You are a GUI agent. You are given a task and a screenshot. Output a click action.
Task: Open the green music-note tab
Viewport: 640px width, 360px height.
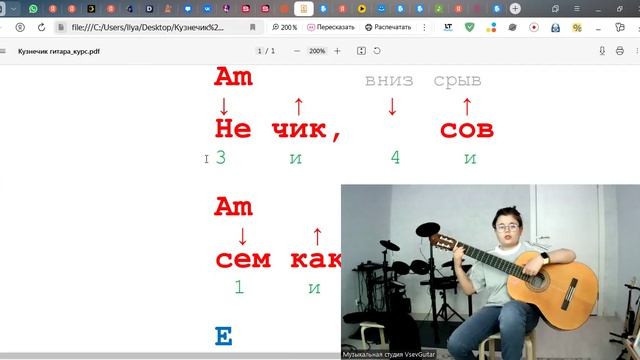(439, 9)
